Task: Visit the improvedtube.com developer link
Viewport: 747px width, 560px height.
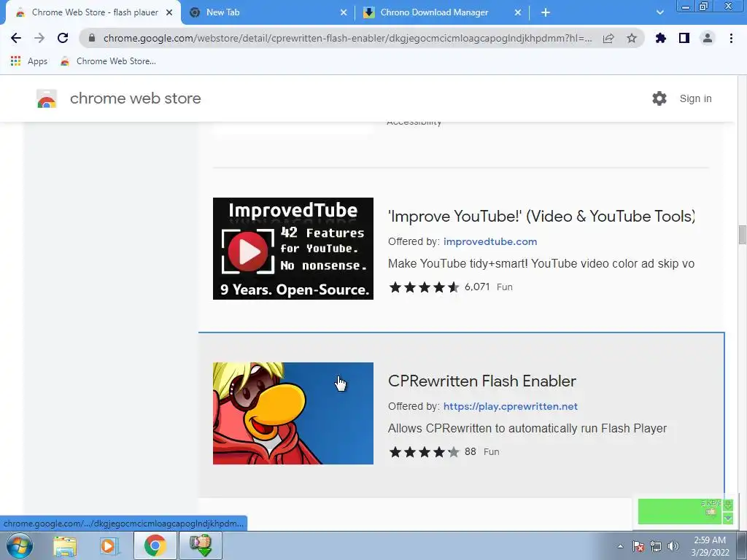Action: pyautogui.click(x=490, y=241)
